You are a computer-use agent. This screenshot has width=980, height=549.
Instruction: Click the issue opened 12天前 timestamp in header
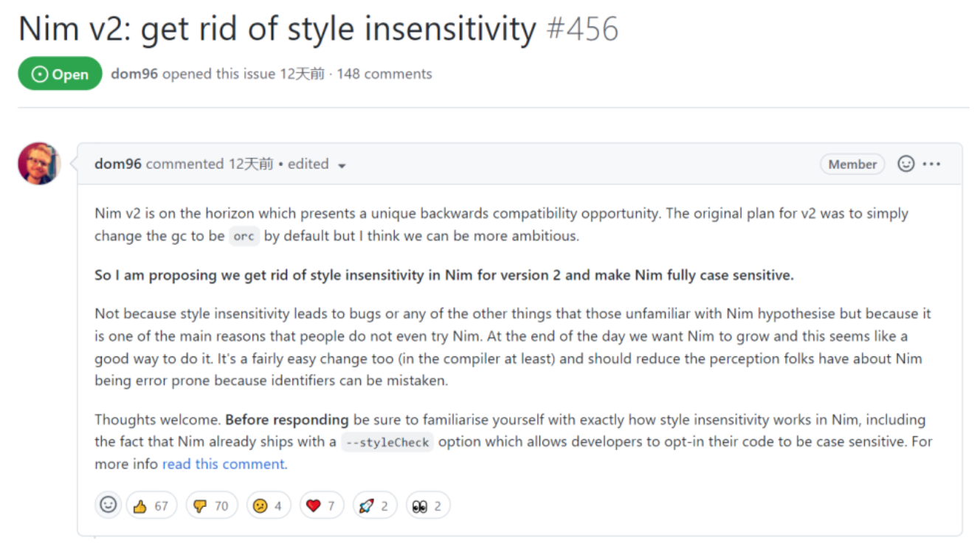(x=302, y=74)
